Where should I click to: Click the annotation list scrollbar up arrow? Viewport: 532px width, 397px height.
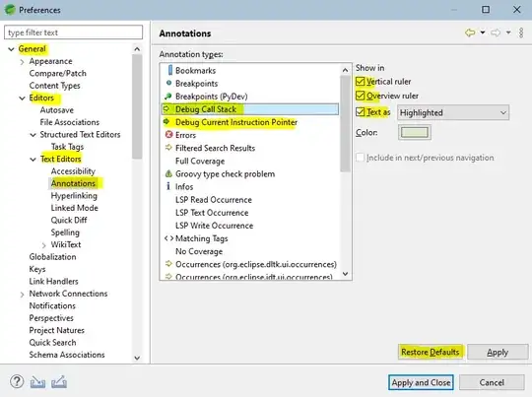tap(346, 70)
